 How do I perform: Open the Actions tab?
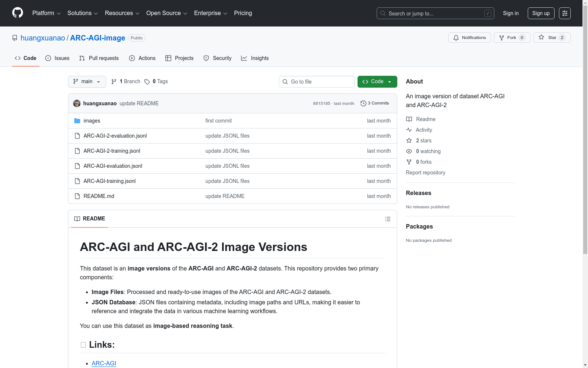pyautogui.click(x=142, y=58)
